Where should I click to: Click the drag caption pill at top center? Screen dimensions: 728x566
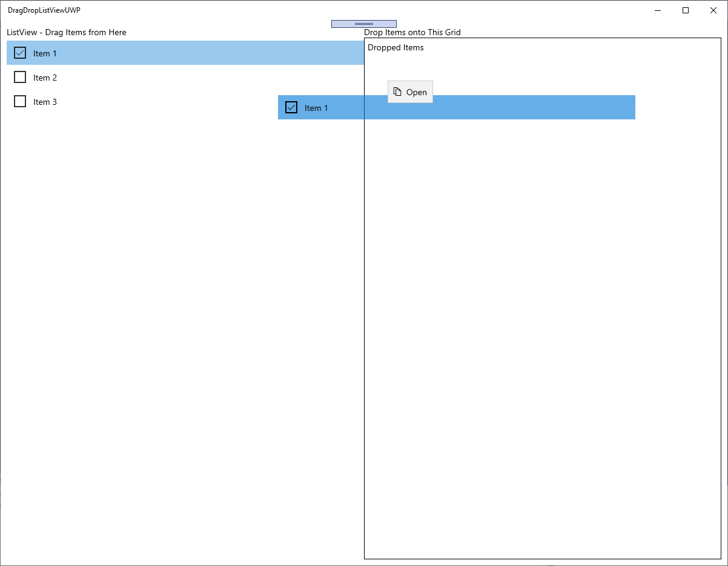coord(363,23)
